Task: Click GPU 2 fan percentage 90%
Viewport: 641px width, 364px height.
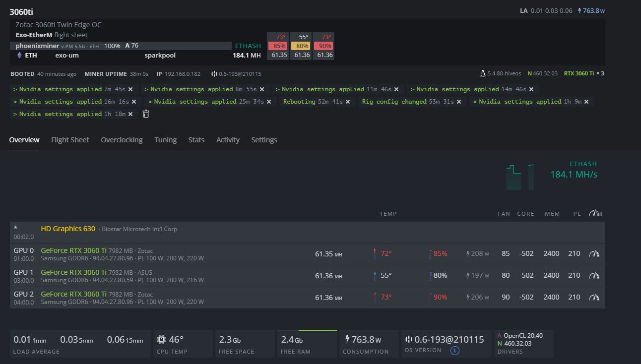Action: click(x=441, y=297)
